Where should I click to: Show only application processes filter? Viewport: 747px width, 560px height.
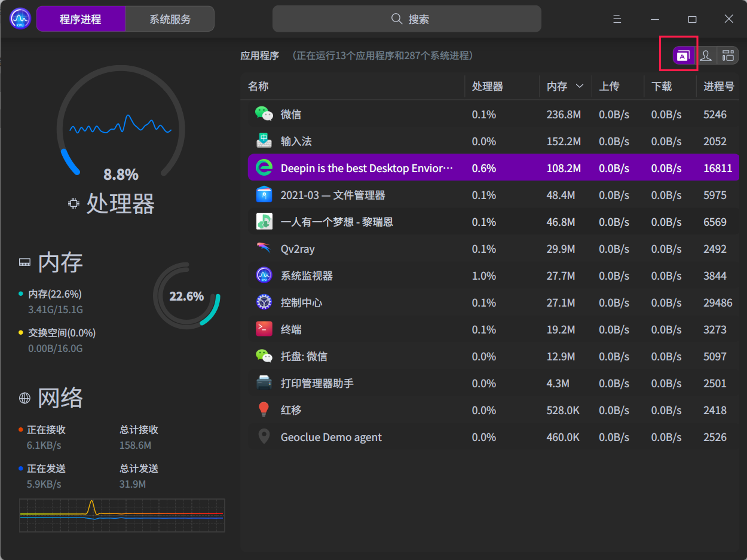pyautogui.click(x=683, y=56)
